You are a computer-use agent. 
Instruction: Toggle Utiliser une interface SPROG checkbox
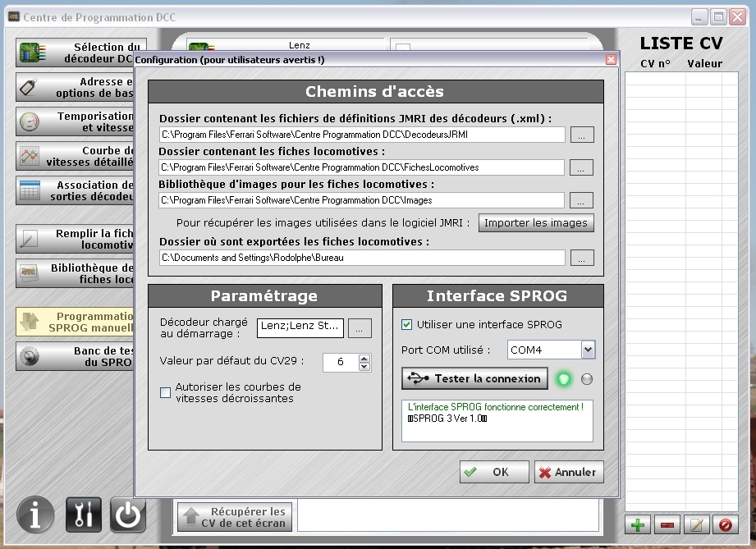406,324
